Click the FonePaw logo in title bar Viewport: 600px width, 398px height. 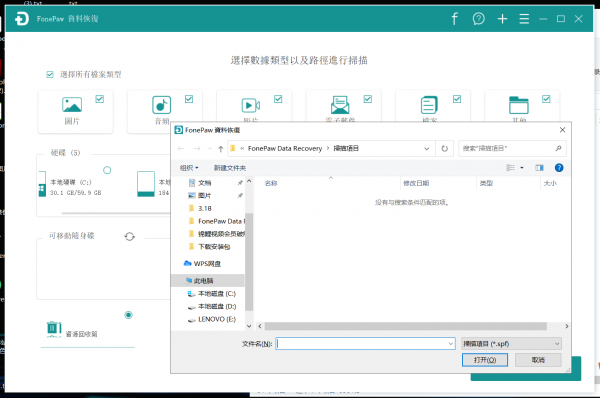(22, 18)
